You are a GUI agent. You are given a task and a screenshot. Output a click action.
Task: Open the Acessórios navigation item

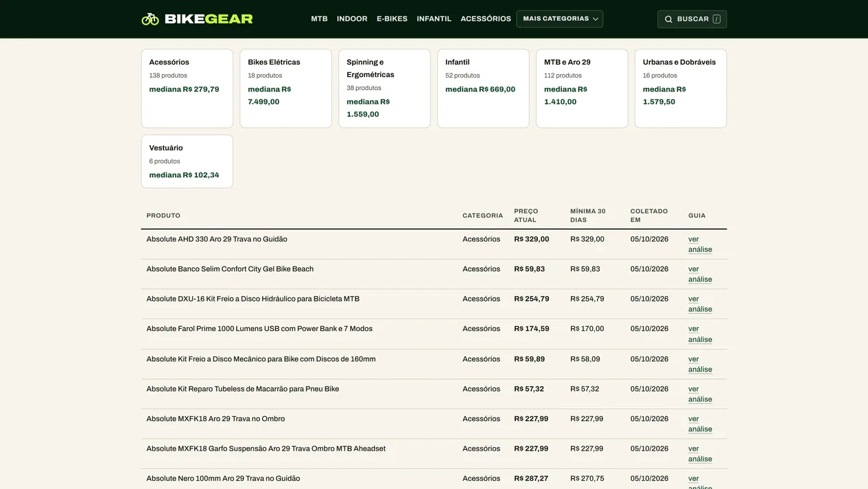coord(486,19)
